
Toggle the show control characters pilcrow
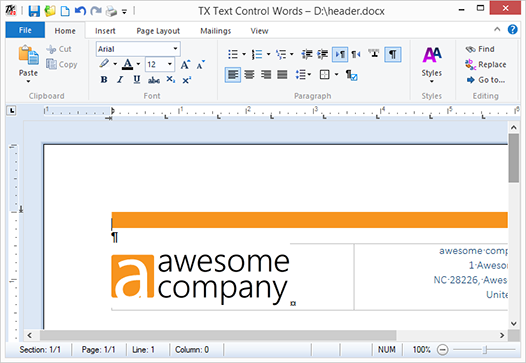click(393, 54)
